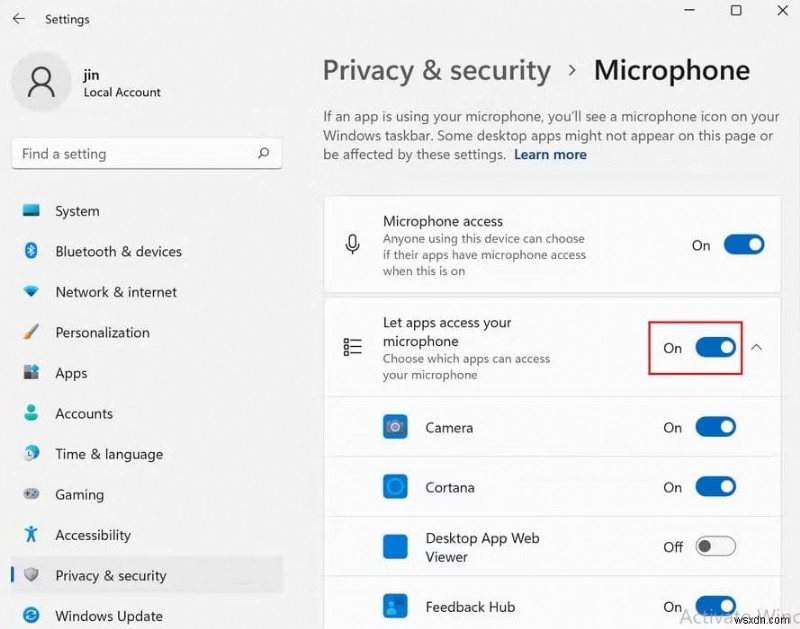The image size is (800, 629).
Task: Open the Learn more link
Action: (x=550, y=154)
